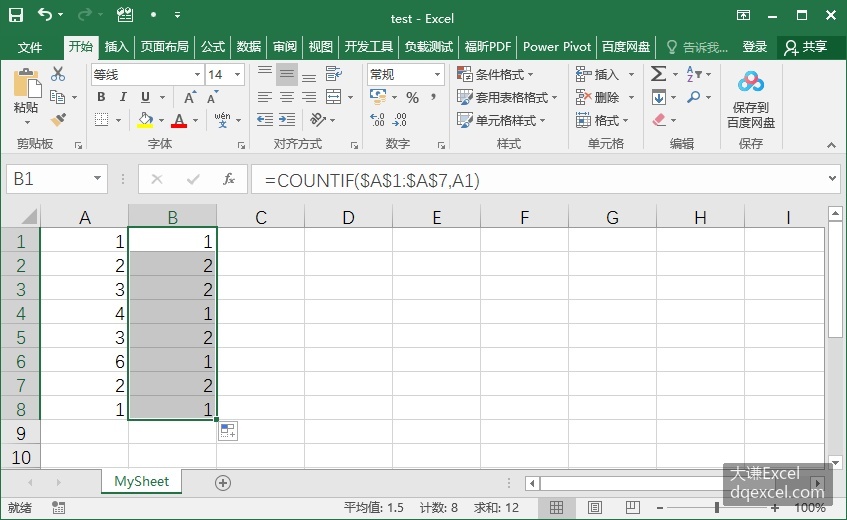Open the cell borders button
This screenshot has height=520, width=847.
102,119
